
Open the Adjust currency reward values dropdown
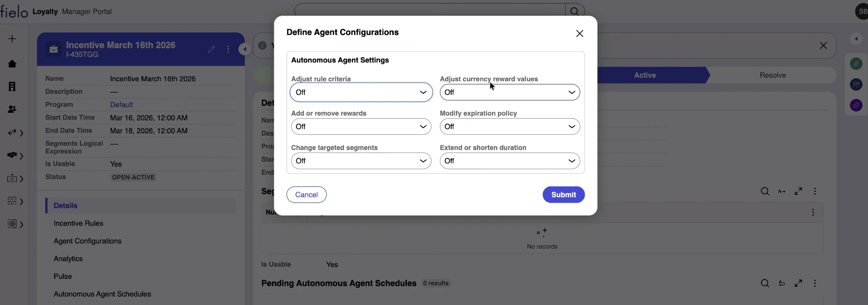click(510, 92)
